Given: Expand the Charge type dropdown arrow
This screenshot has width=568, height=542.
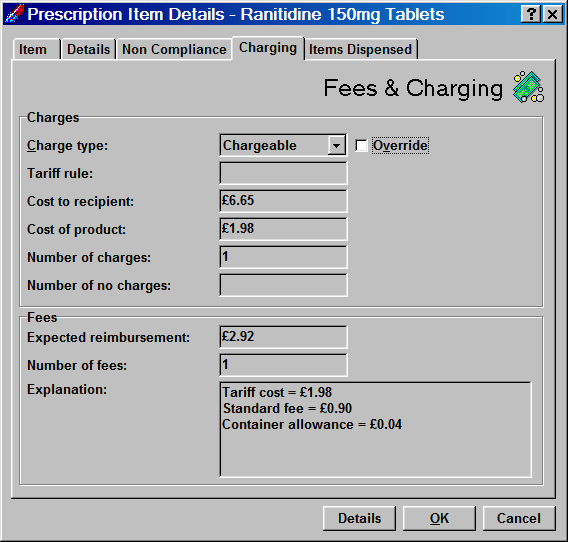Looking at the screenshot, I should [337, 146].
